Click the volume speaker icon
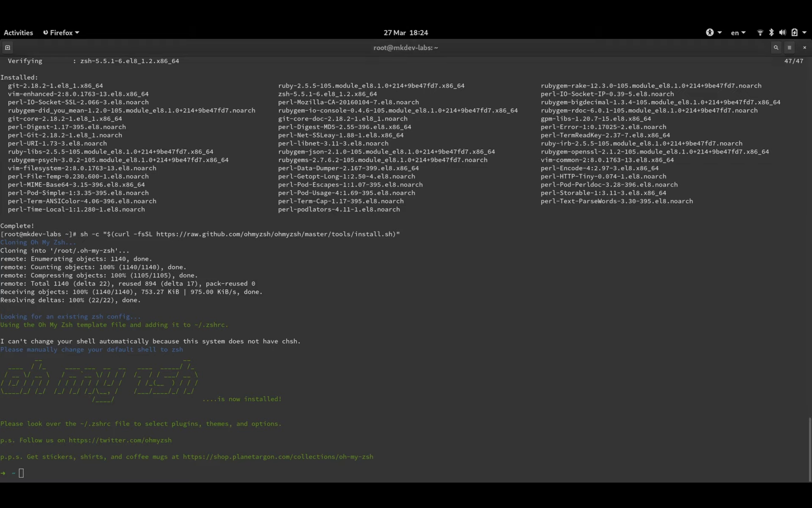The image size is (812, 508). (x=783, y=32)
